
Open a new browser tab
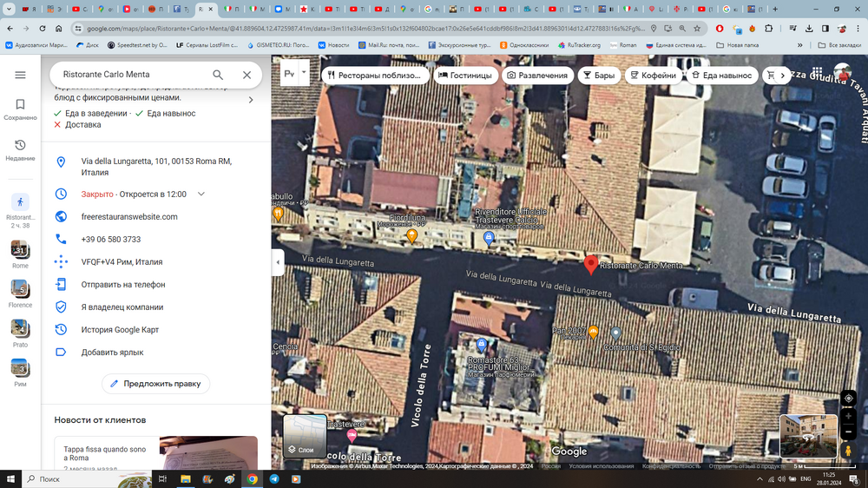click(775, 9)
